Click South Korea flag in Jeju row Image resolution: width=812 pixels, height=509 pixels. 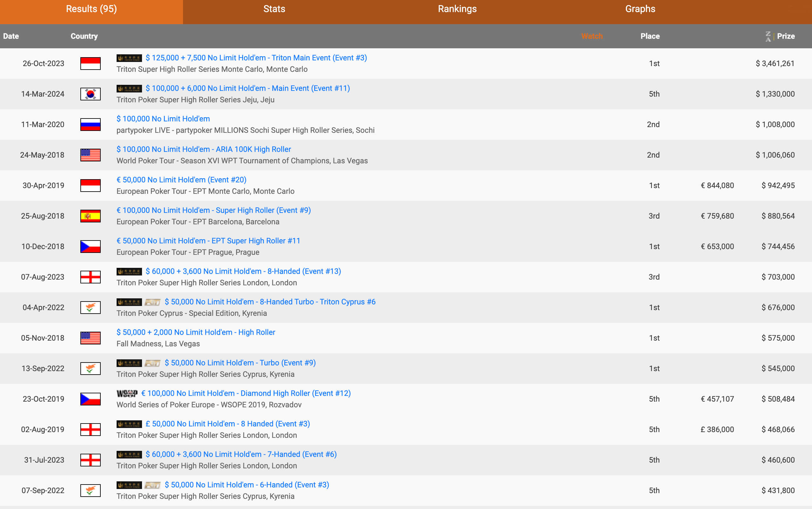click(90, 94)
